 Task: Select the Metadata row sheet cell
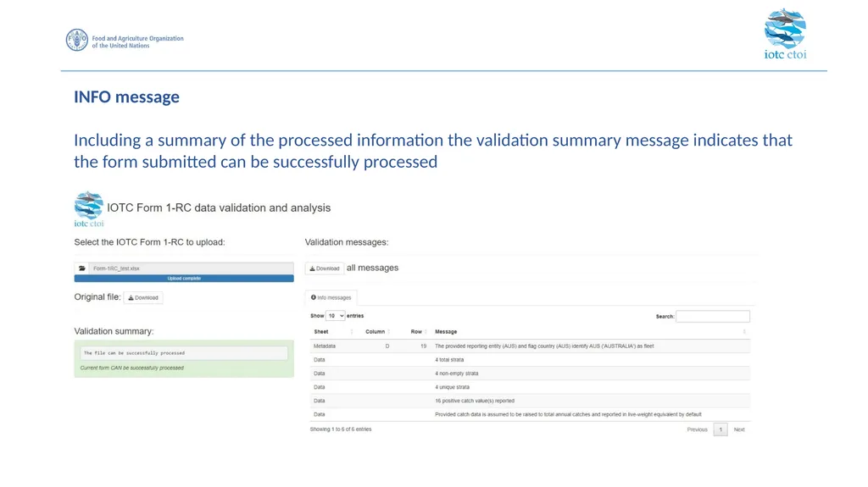click(325, 346)
